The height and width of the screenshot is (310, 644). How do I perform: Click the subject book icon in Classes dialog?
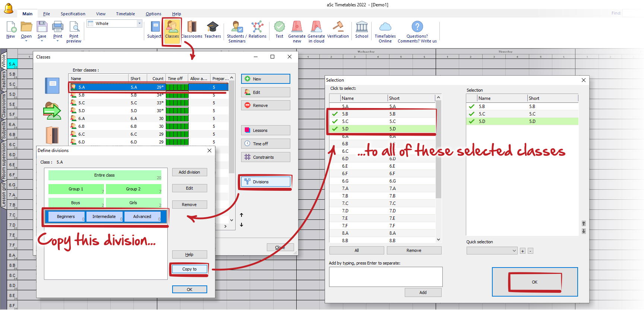pyautogui.click(x=52, y=86)
